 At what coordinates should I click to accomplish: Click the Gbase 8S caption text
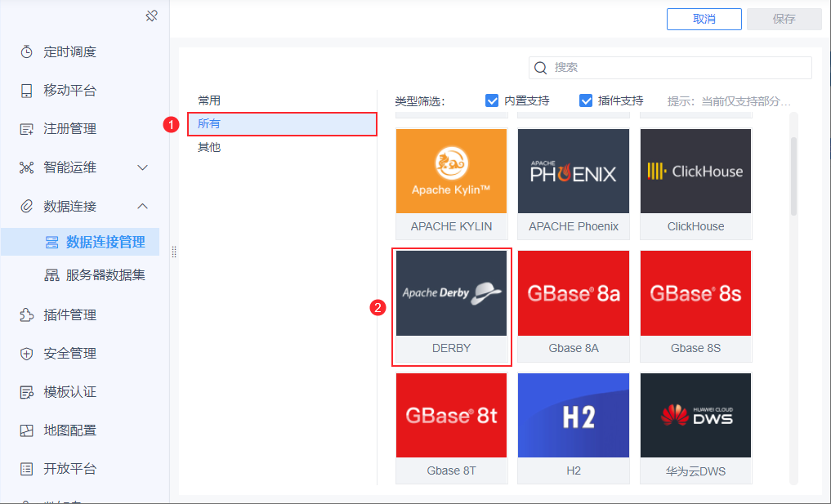(696, 348)
